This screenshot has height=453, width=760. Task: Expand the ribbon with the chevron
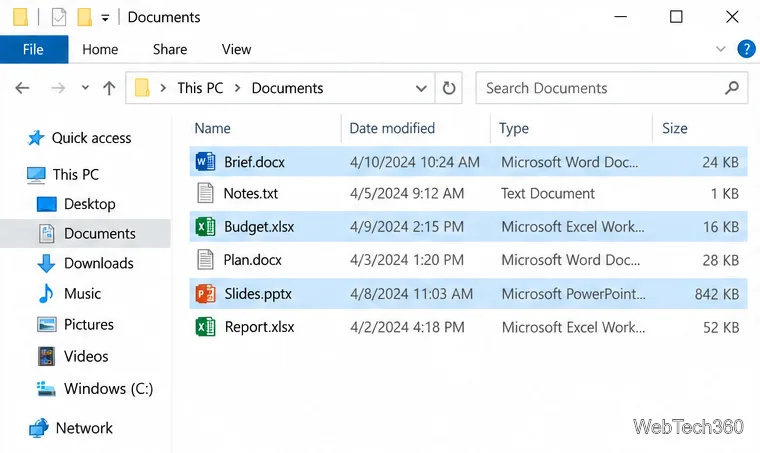[x=721, y=49]
